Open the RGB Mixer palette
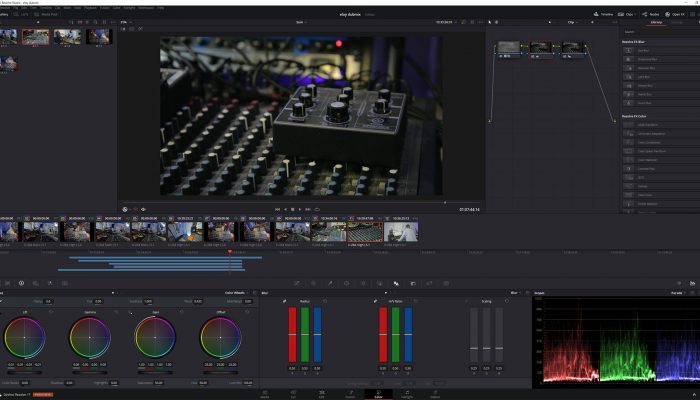This screenshot has width=700, height=400. [x=50, y=283]
